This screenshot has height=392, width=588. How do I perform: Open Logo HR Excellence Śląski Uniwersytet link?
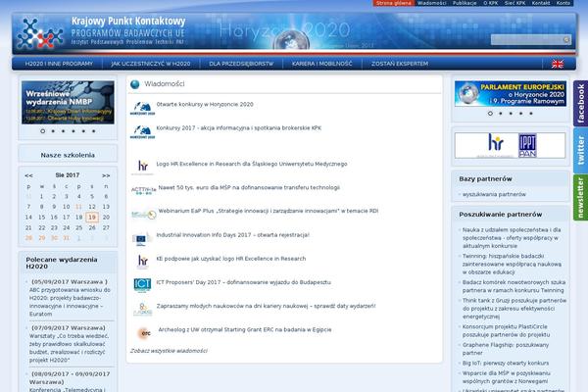click(x=252, y=165)
